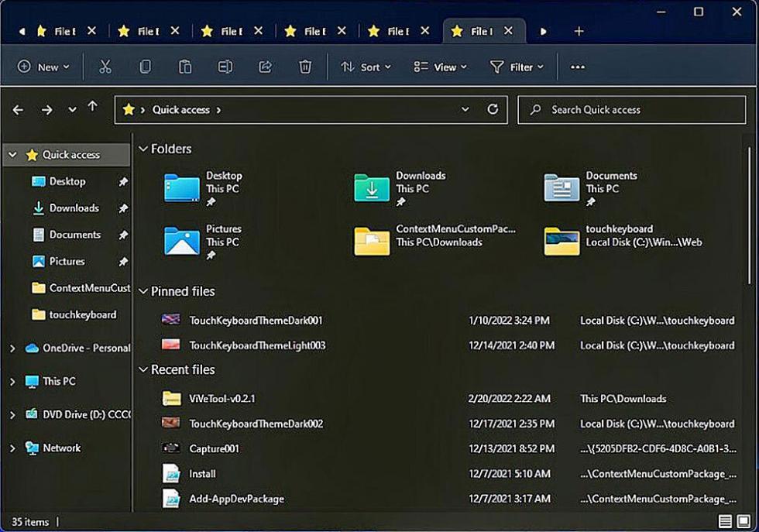The height and width of the screenshot is (532, 759).
Task: Switch to details view from status bar
Action: pyautogui.click(x=726, y=521)
